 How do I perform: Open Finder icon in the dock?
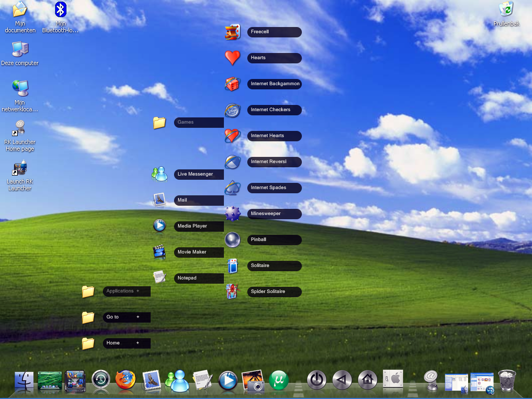point(23,381)
